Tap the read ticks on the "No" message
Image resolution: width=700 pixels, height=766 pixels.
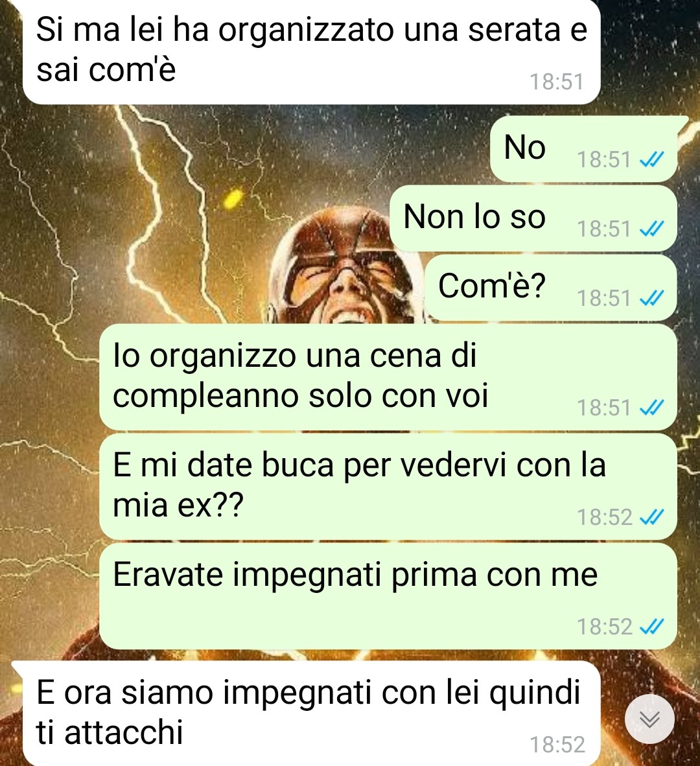(652, 159)
